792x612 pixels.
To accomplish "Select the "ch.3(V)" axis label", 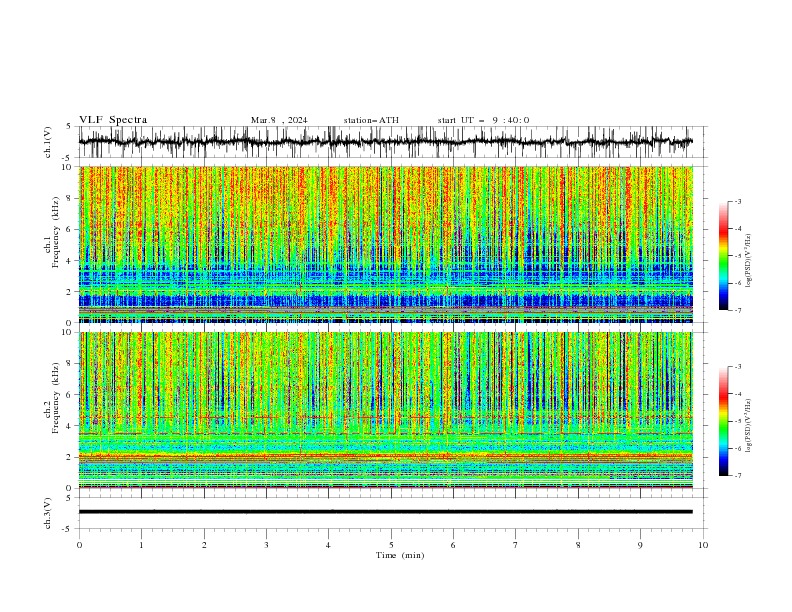I will [48, 513].
